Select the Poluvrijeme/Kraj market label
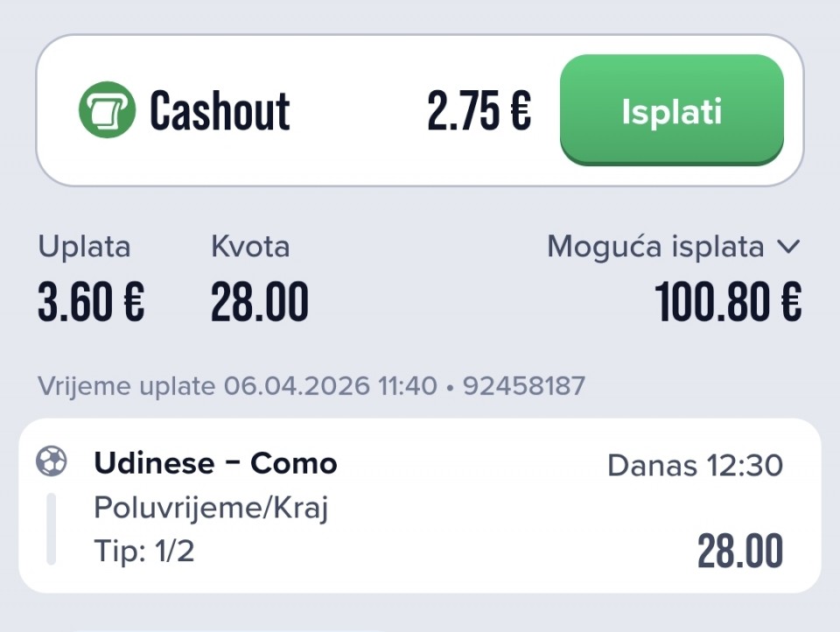 [211, 508]
